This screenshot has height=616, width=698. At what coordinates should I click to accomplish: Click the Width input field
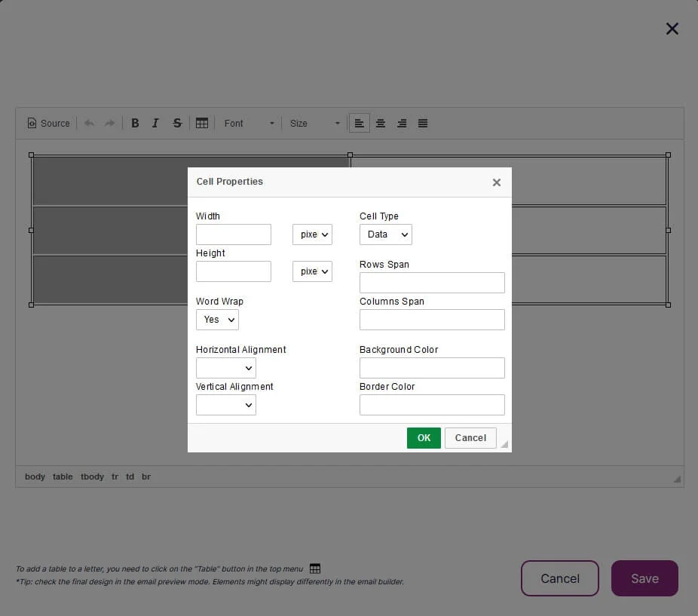point(233,234)
